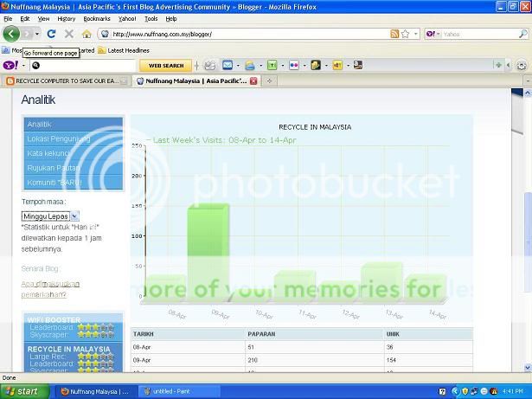Click the Yahoo toolbar settings gear icon

click(522, 65)
